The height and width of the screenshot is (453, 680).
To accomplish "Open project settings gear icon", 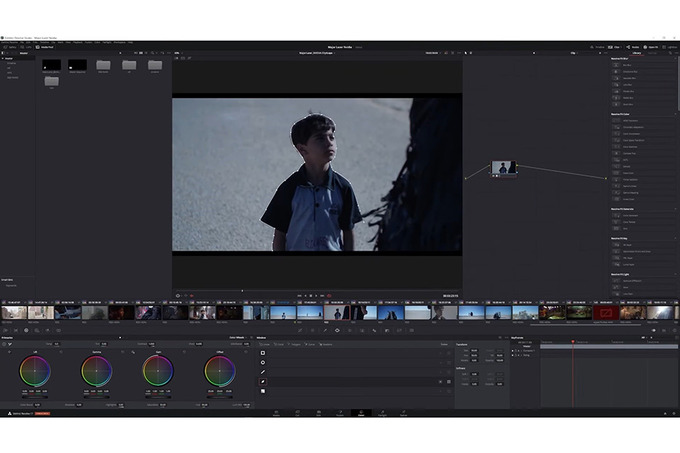I will [674, 413].
